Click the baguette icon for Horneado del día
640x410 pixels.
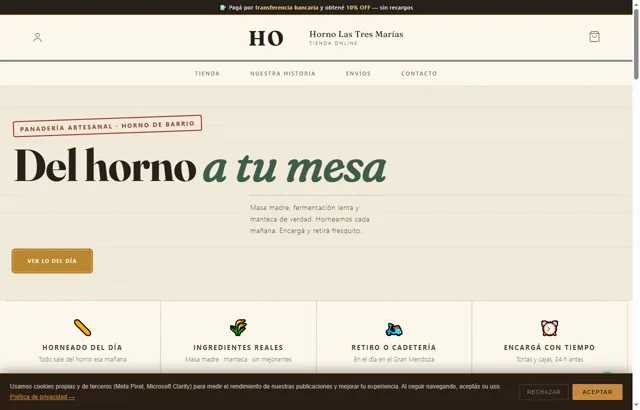pyautogui.click(x=82, y=328)
